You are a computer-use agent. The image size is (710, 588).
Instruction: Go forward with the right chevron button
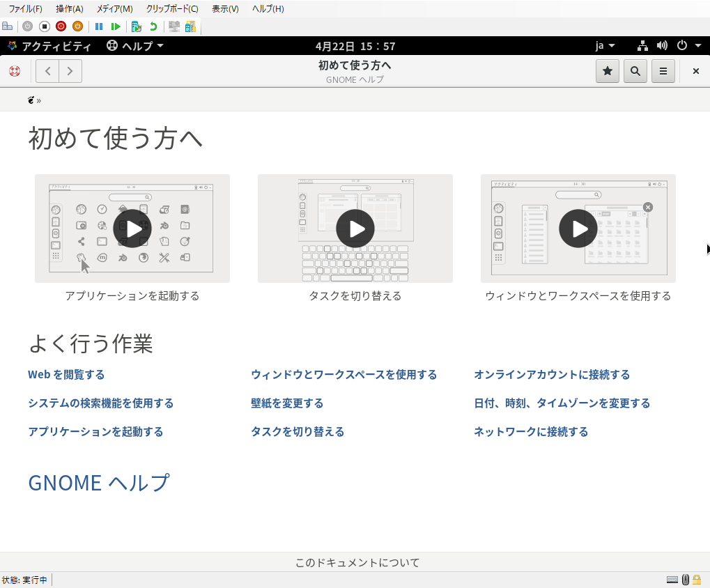70,71
